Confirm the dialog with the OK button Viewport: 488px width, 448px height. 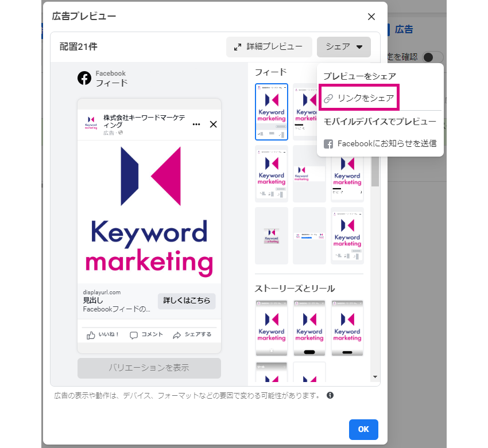(363, 429)
